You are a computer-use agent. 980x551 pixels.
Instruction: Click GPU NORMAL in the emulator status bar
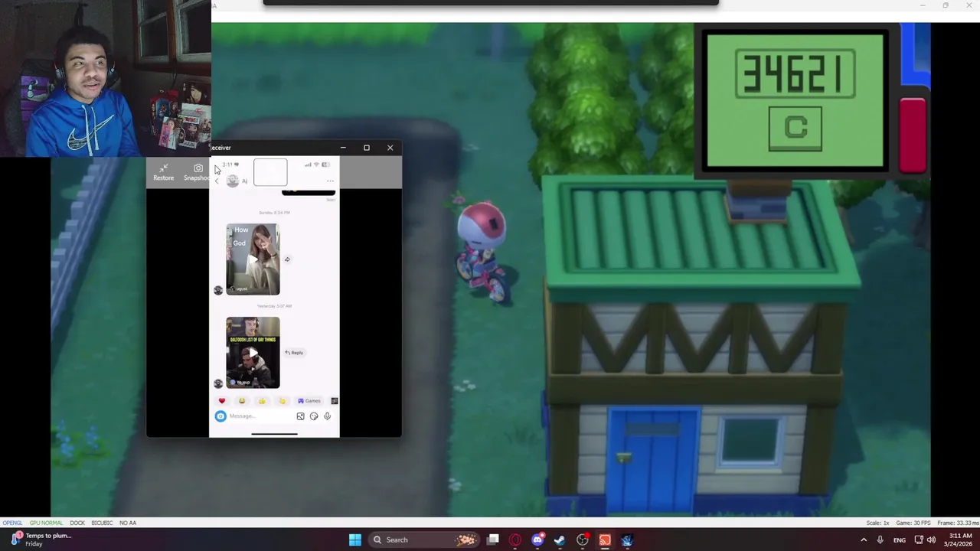tap(46, 523)
